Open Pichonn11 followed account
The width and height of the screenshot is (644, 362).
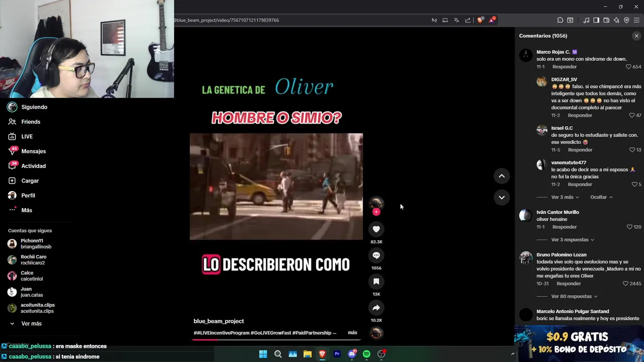pyautogui.click(x=30, y=244)
